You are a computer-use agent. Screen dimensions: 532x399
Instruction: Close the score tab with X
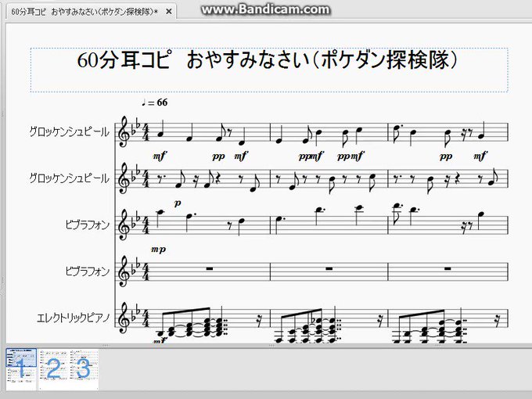click(169, 12)
